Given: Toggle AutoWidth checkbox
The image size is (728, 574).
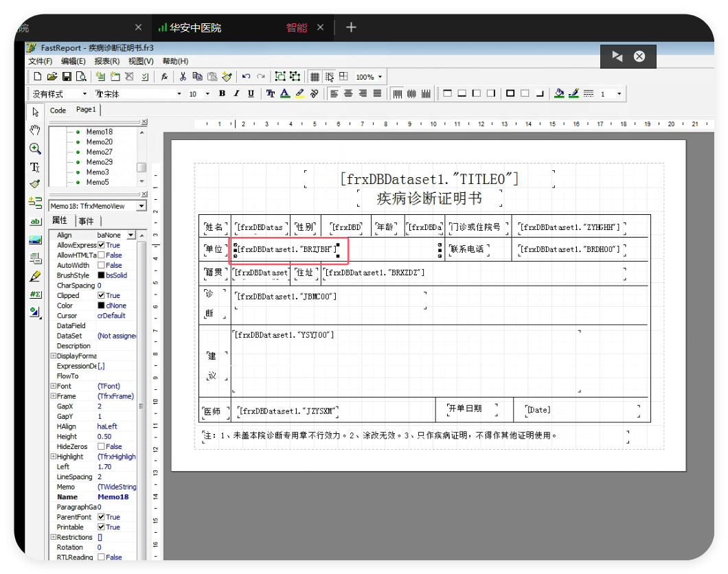Looking at the screenshot, I should point(101,265).
